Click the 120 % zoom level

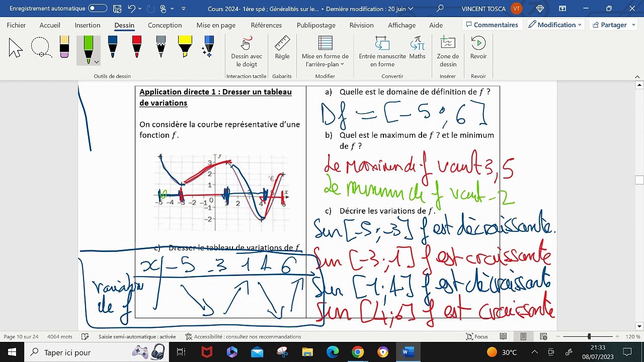[x=633, y=337]
